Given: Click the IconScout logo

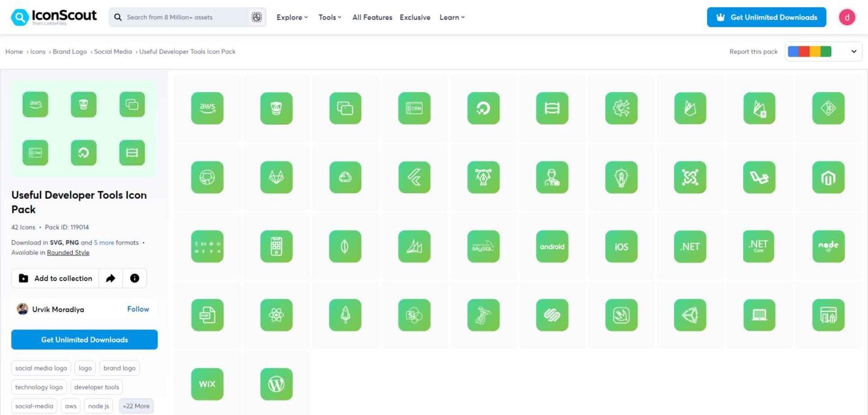Looking at the screenshot, I should 54,17.
